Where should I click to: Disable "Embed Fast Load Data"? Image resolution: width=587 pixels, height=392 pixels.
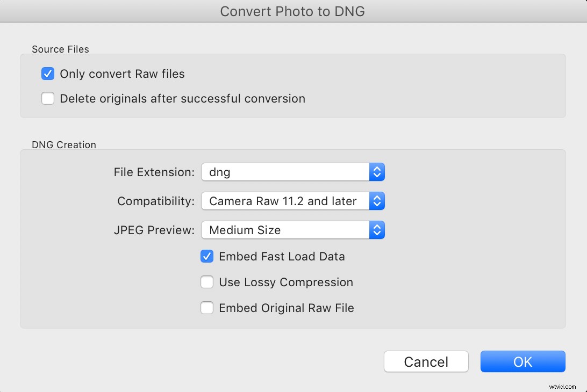tap(207, 256)
